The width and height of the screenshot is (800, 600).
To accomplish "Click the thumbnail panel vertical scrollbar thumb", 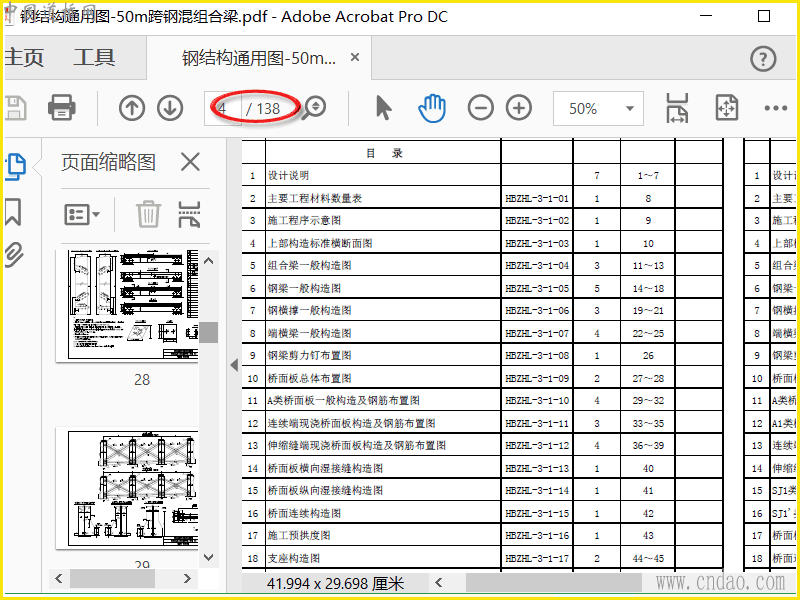I will coord(208,332).
